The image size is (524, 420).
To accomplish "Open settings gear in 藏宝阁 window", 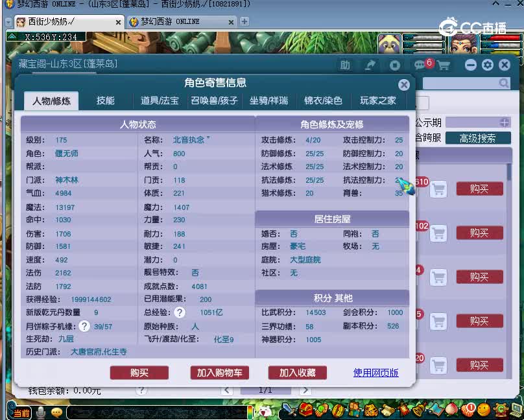I will tap(488, 65).
